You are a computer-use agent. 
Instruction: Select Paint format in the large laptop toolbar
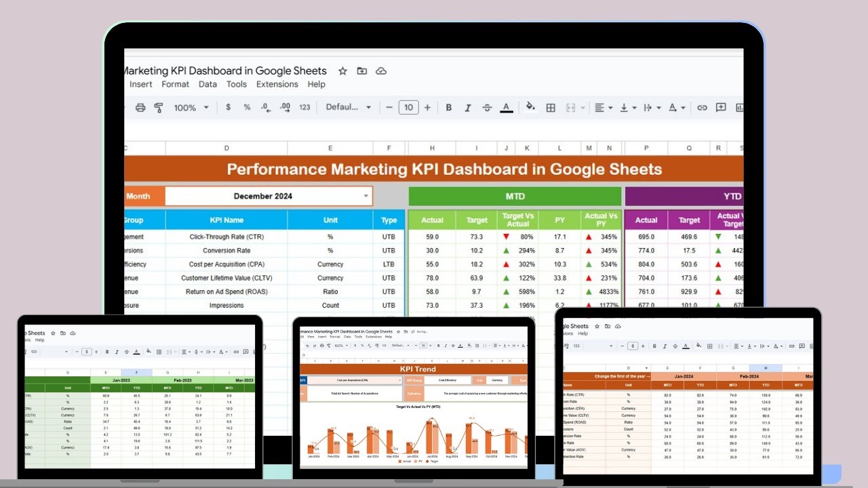(159, 108)
